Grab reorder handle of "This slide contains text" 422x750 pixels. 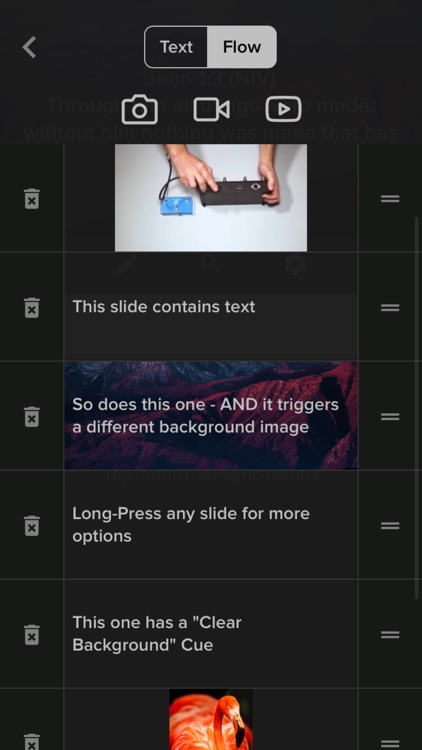390,307
